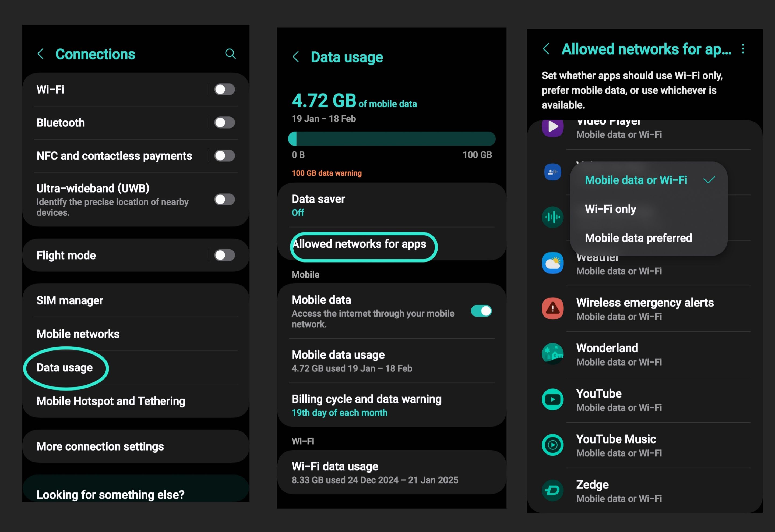Turn on the Bluetooth toggle
The width and height of the screenshot is (775, 532).
click(224, 122)
